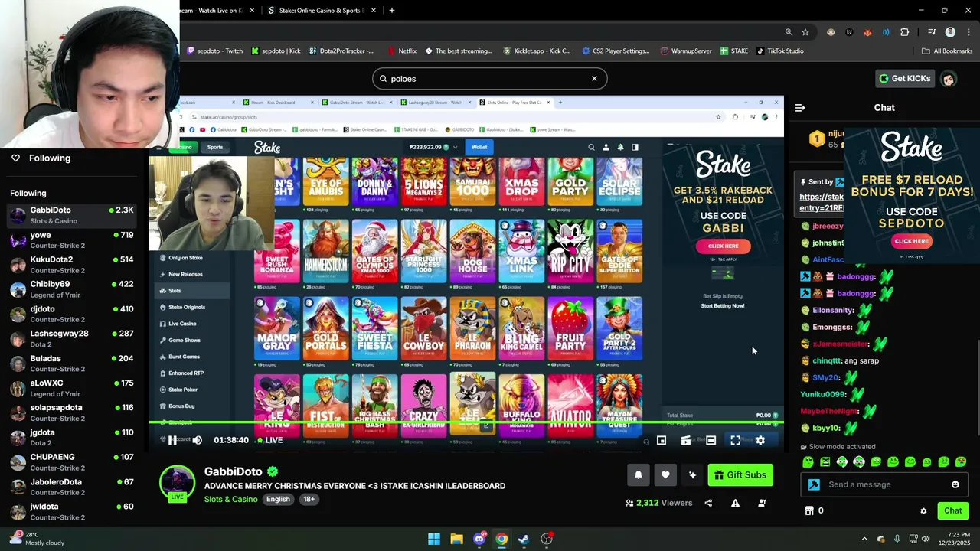This screenshot has height=551, width=980.
Task: Mute the stream volume speaker icon
Action: pyautogui.click(x=197, y=440)
